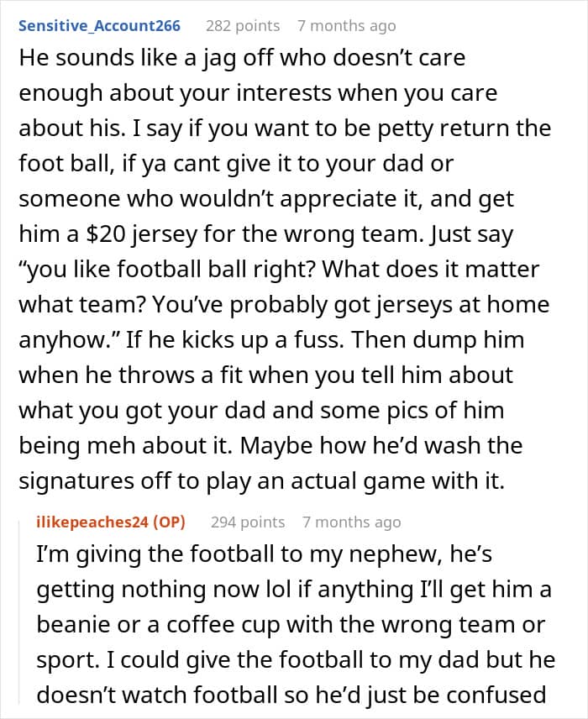
Task: Visit the ilikepeaches24 profile
Action: [x=91, y=522]
